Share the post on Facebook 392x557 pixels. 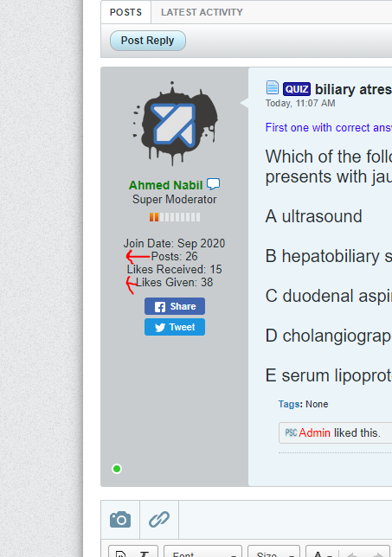[x=175, y=306]
